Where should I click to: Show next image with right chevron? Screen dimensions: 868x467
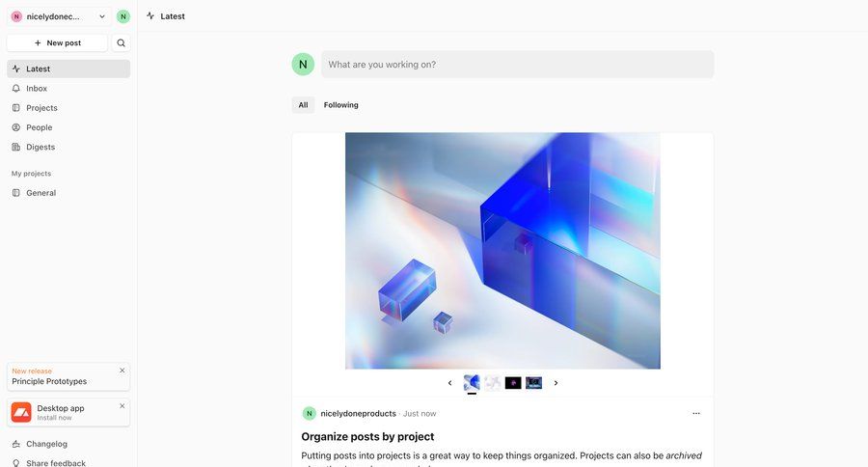[x=556, y=383]
